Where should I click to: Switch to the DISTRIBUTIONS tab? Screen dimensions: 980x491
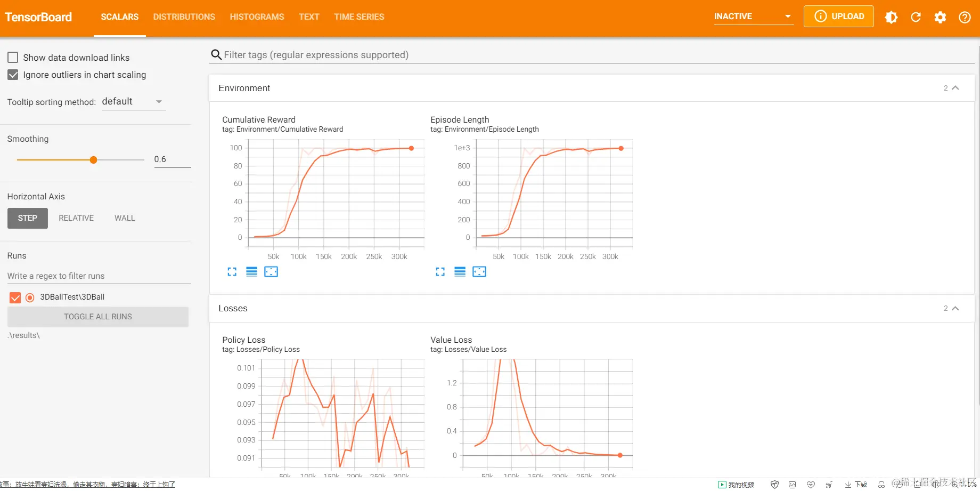coord(184,17)
